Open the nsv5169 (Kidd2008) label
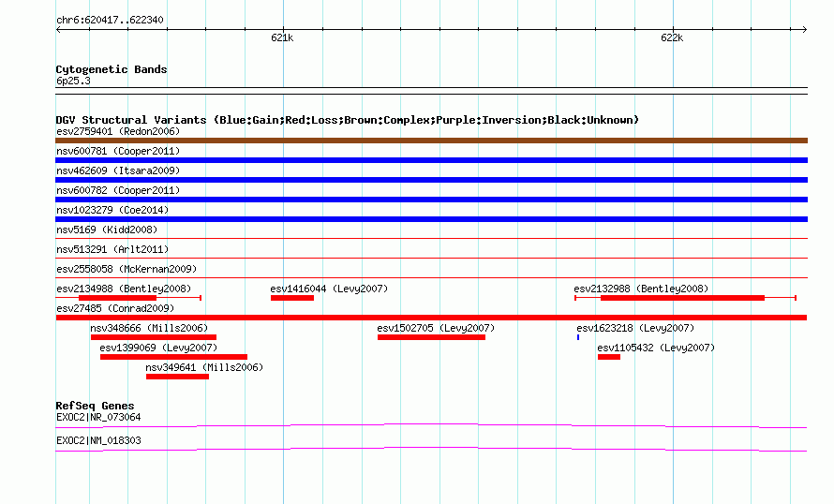This screenshot has height=504, width=834. click(107, 230)
